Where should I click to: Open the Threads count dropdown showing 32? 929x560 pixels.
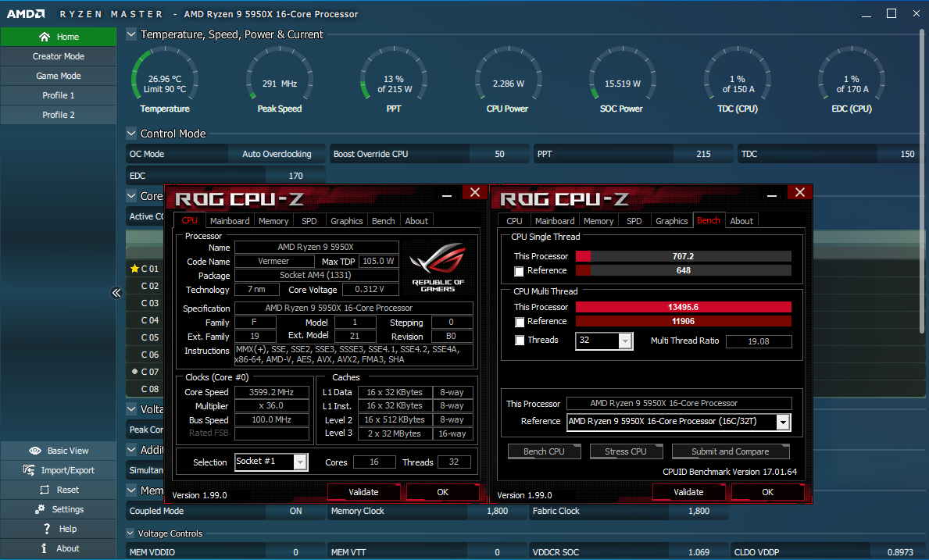click(625, 341)
